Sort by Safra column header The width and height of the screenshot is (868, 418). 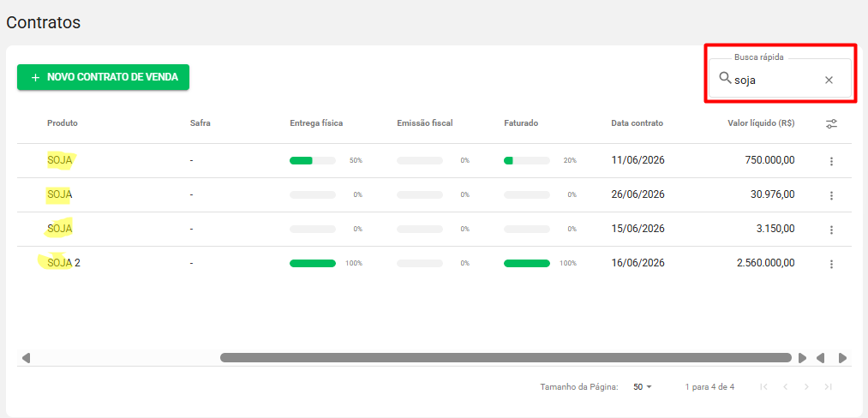click(x=200, y=122)
